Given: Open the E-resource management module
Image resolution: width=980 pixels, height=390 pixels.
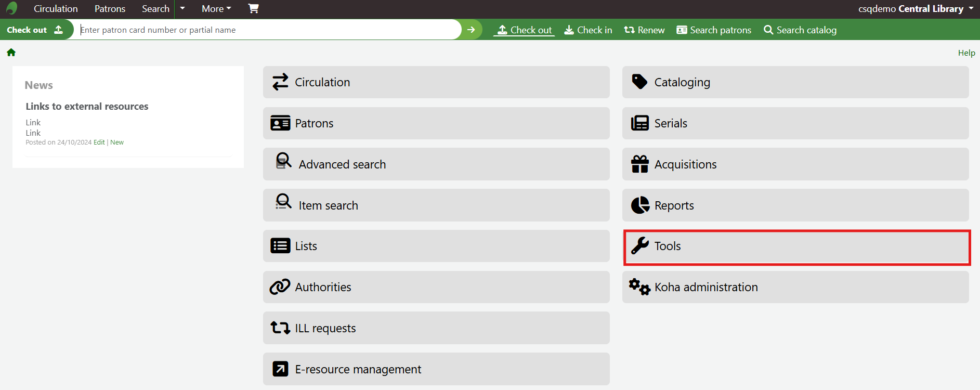Looking at the screenshot, I should [x=436, y=369].
